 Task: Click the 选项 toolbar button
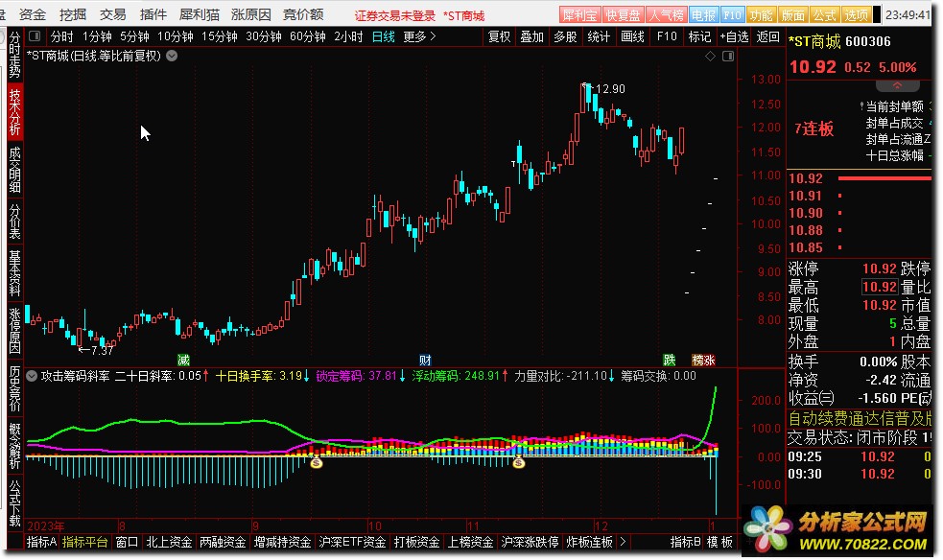point(856,15)
